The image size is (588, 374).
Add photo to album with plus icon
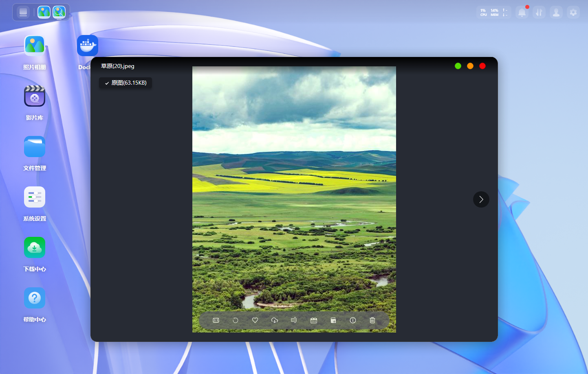tap(333, 320)
